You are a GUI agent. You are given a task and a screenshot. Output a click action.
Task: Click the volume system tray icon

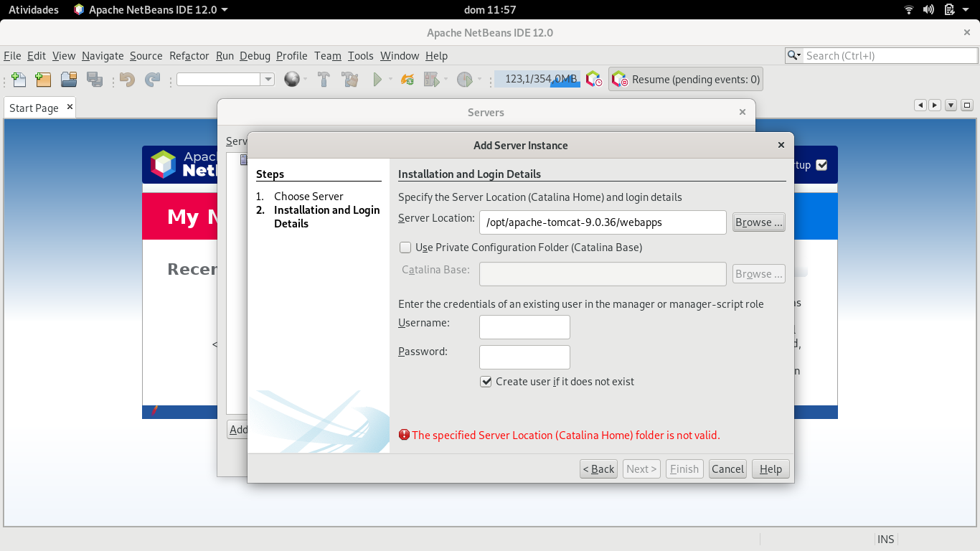click(x=929, y=9)
